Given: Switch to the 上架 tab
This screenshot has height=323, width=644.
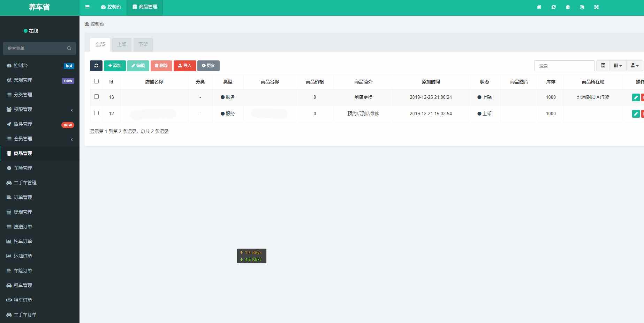Looking at the screenshot, I should click(x=122, y=45).
